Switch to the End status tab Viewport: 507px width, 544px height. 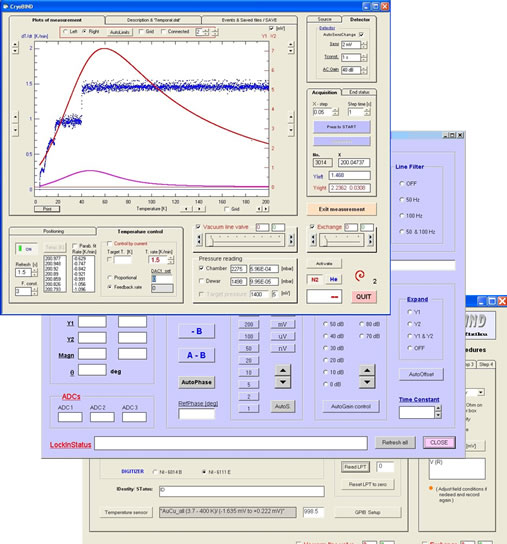359,92
